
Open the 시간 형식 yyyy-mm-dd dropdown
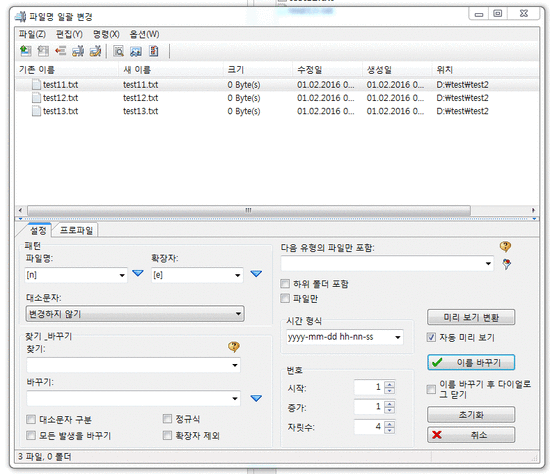point(397,337)
